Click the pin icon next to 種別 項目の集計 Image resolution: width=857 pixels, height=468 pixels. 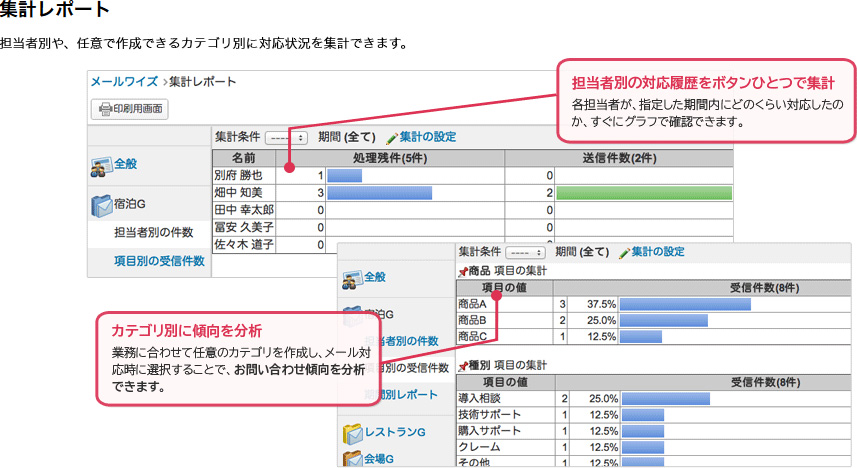461,364
